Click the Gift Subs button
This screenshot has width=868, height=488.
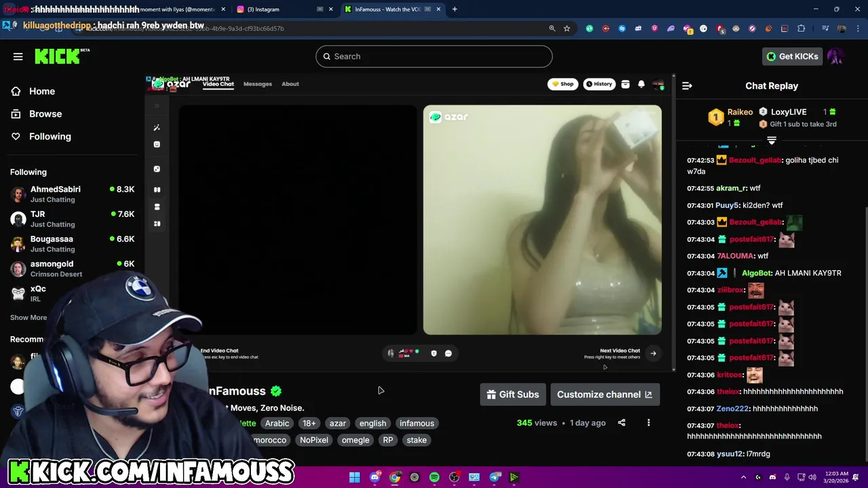pyautogui.click(x=513, y=394)
